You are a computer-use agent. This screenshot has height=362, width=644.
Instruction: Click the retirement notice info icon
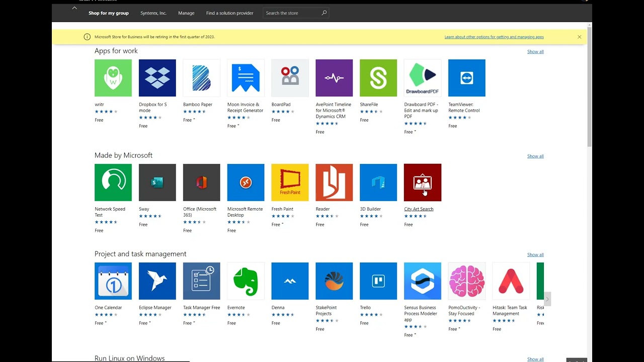[x=87, y=37]
